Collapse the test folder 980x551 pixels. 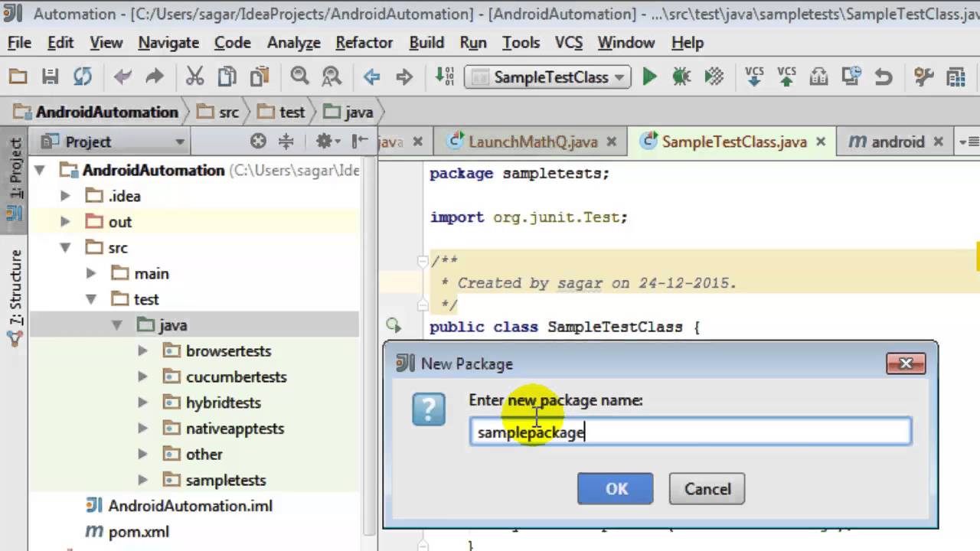(x=91, y=299)
